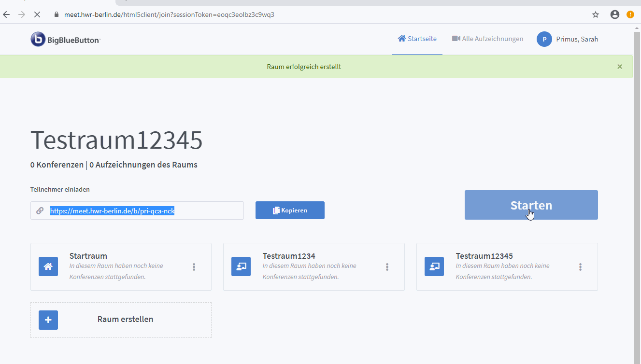Open the Startraum three-dot options menu

(x=194, y=267)
